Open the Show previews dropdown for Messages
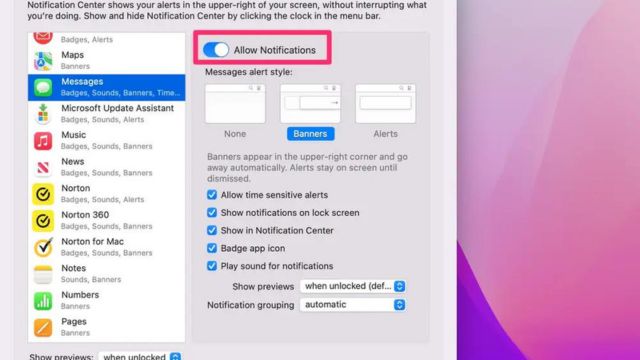 pos(353,286)
